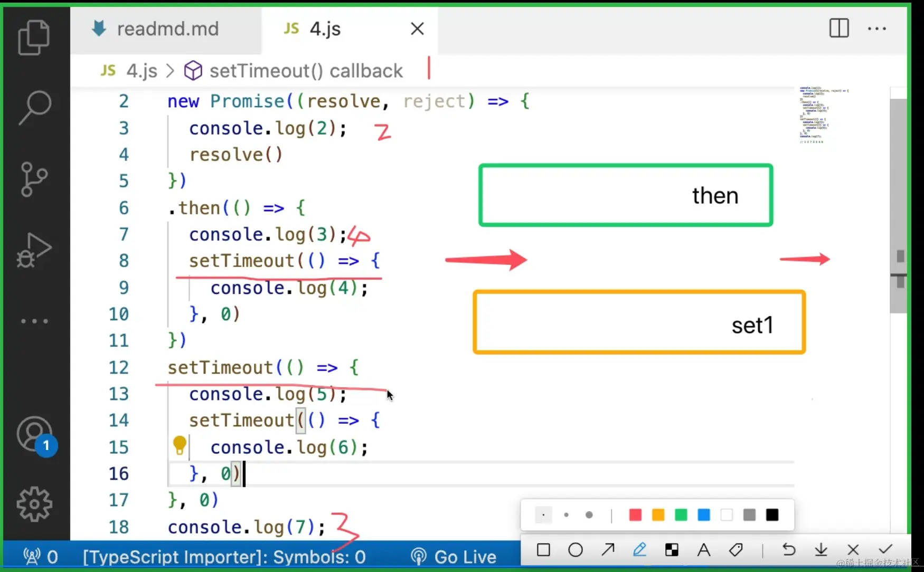Pick the red annotation color
The height and width of the screenshot is (572, 924).
636,515
